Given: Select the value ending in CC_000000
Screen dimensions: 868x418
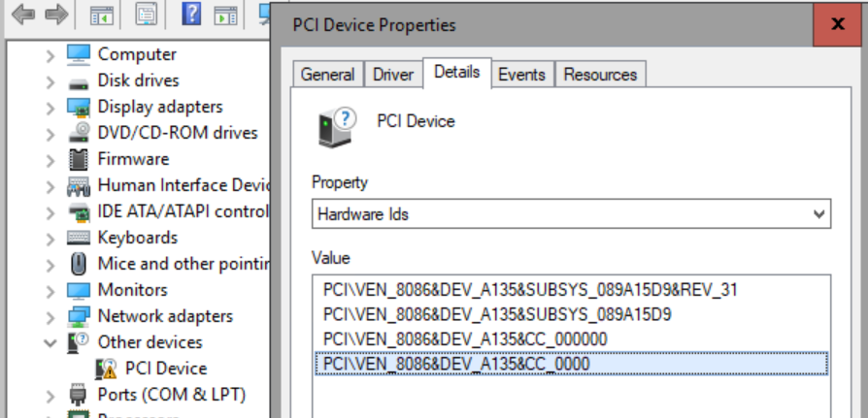Looking at the screenshot, I should pos(465,338).
